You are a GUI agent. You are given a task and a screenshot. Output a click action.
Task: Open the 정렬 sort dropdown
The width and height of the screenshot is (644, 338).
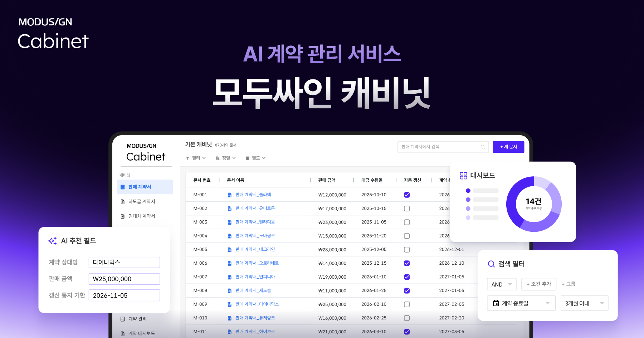coord(225,158)
